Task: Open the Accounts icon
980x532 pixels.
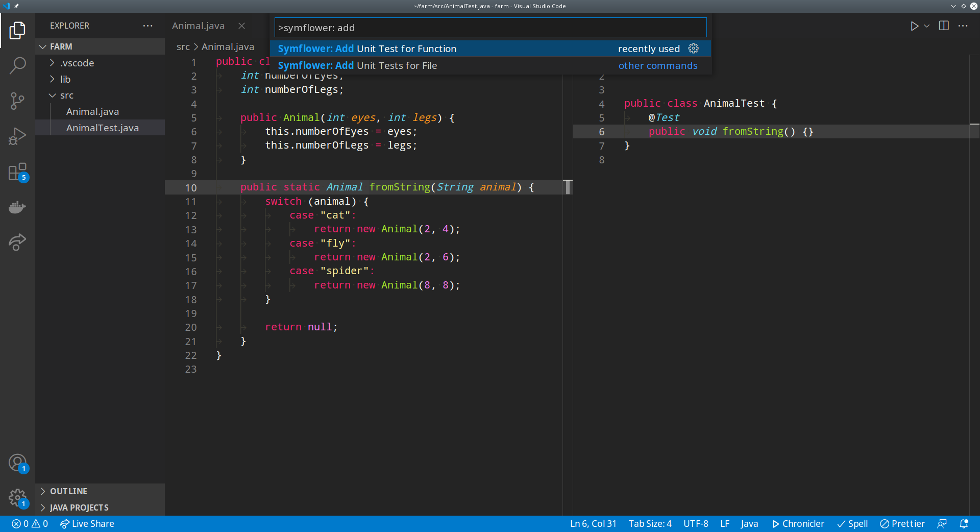Action: coord(17,463)
